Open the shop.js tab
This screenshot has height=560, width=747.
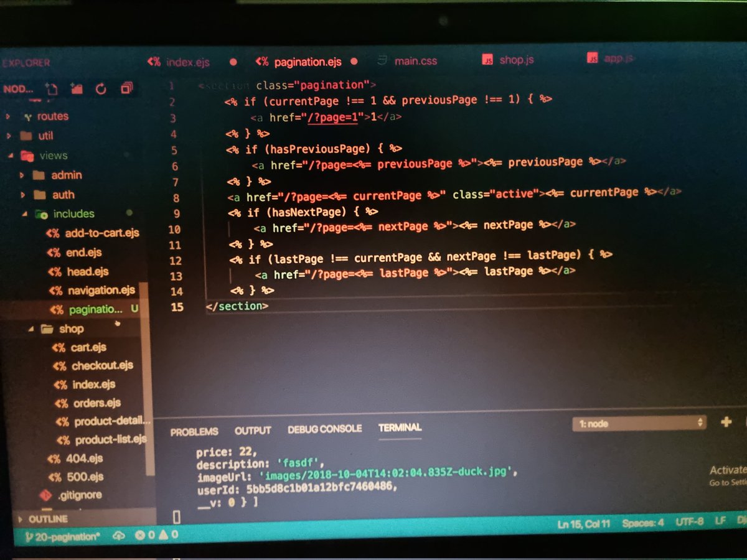pyautogui.click(x=515, y=60)
